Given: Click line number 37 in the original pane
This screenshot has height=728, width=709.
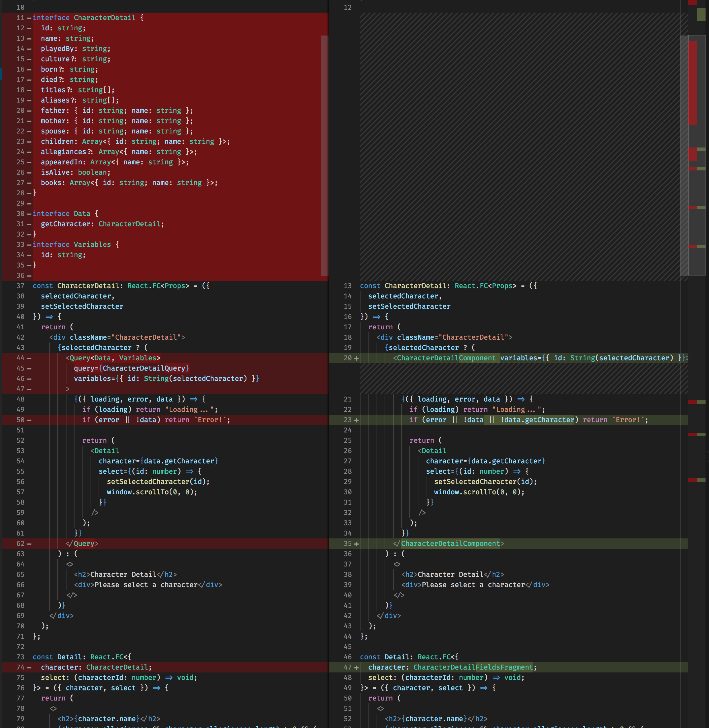Looking at the screenshot, I should click(20, 286).
